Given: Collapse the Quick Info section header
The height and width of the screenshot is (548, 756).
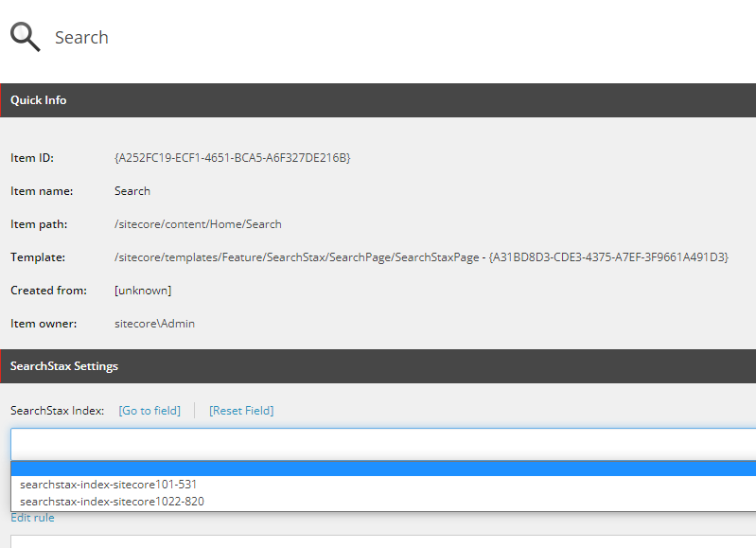Looking at the screenshot, I should [x=378, y=100].
